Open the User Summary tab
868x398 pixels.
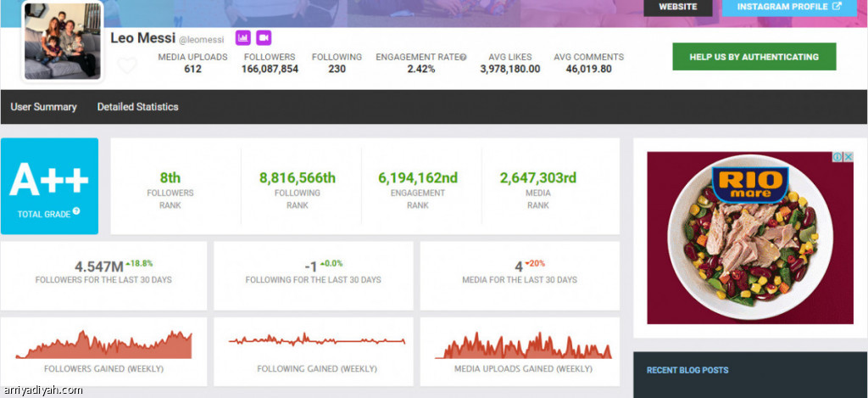pyautogui.click(x=43, y=107)
